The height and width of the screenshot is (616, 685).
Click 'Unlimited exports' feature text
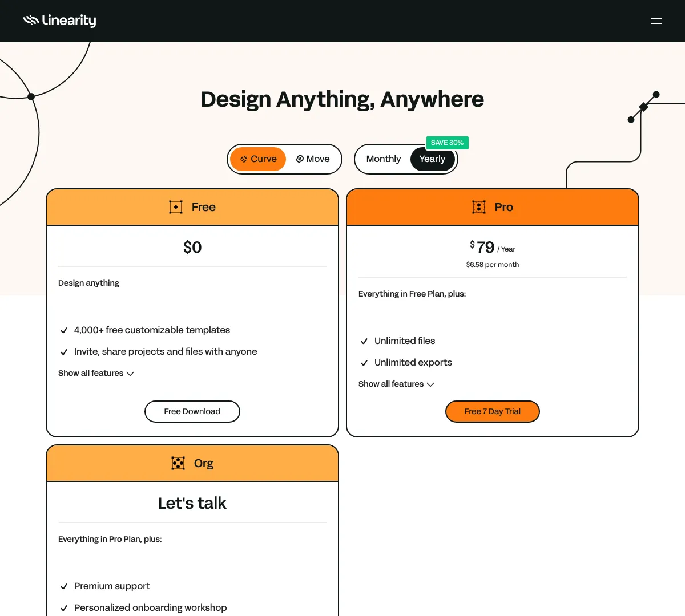(413, 362)
